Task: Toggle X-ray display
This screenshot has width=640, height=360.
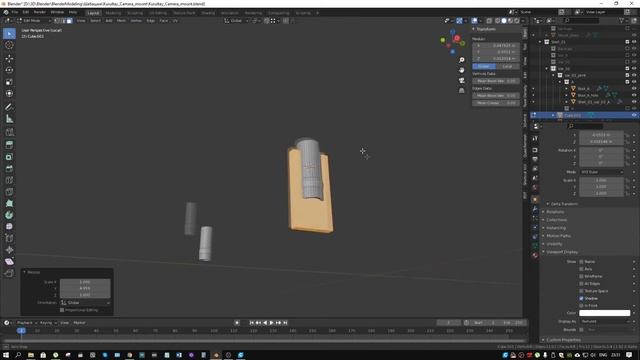Action: (x=489, y=20)
